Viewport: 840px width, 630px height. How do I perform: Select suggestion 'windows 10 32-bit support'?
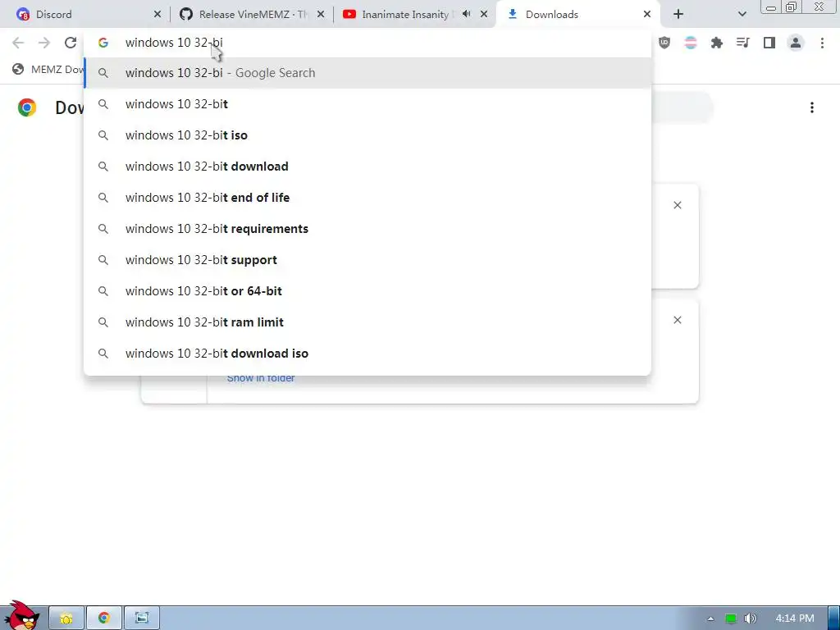[x=367, y=260]
